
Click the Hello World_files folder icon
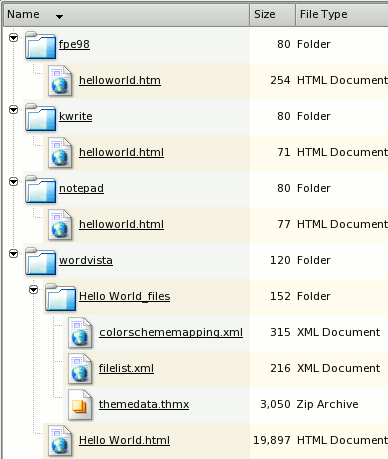tap(60, 297)
